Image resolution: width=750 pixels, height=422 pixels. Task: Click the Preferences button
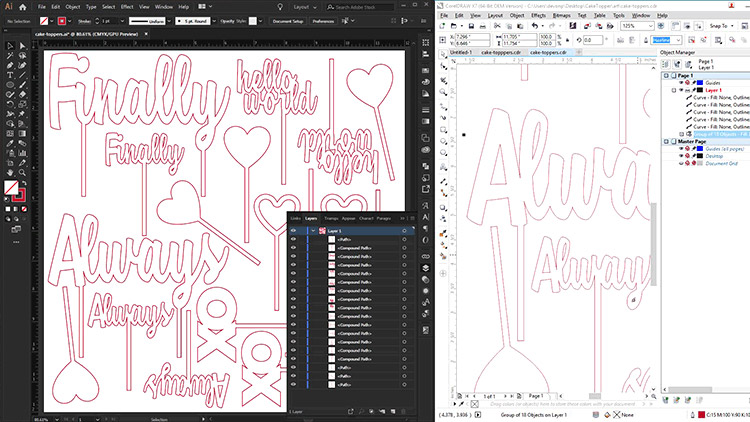coord(325,19)
